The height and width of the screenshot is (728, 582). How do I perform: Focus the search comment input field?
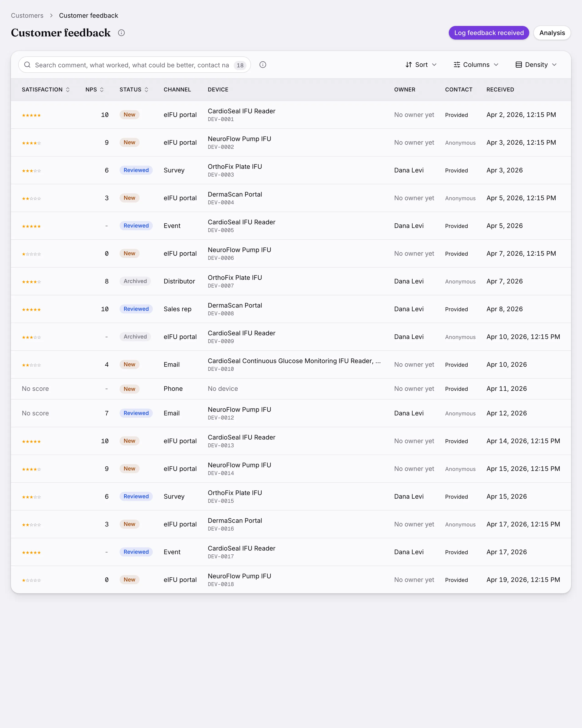(x=132, y=65)
